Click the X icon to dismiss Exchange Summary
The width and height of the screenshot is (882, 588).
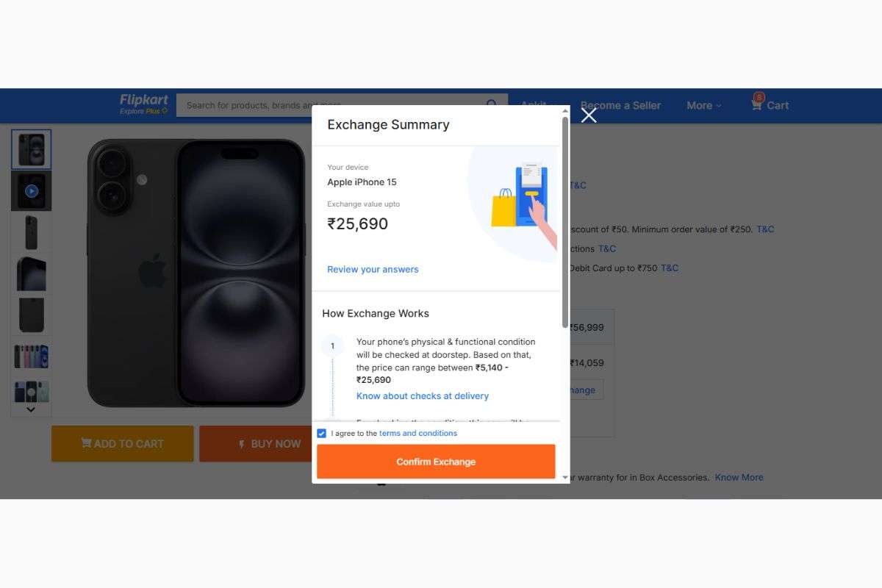pyautogui.click(x=588, y=115)
